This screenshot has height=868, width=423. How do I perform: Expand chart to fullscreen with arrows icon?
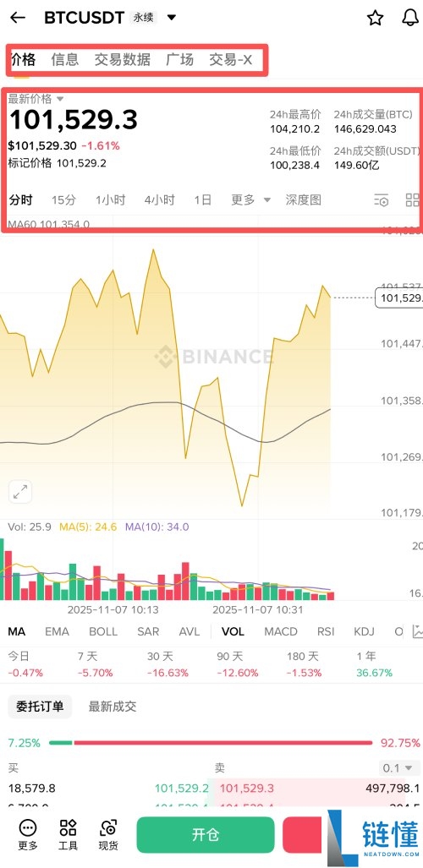point(20,492)
